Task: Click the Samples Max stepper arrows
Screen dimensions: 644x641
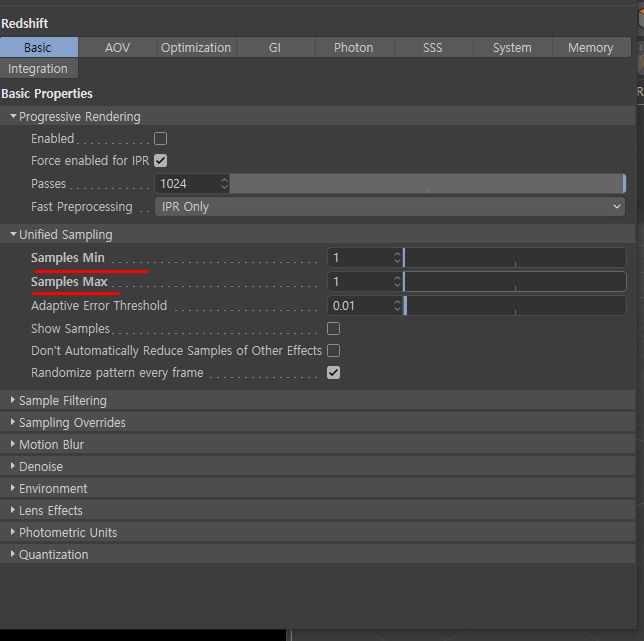Action: [397, 282]
